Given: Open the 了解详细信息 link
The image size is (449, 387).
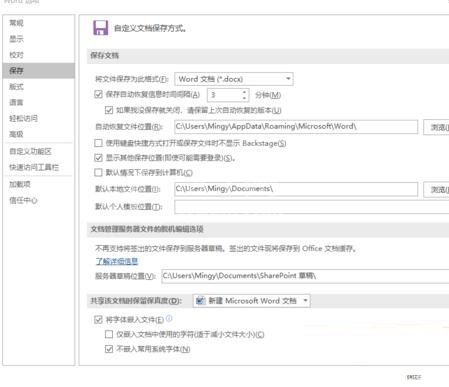Looking at the screenshot, I should tap(117, 261).
